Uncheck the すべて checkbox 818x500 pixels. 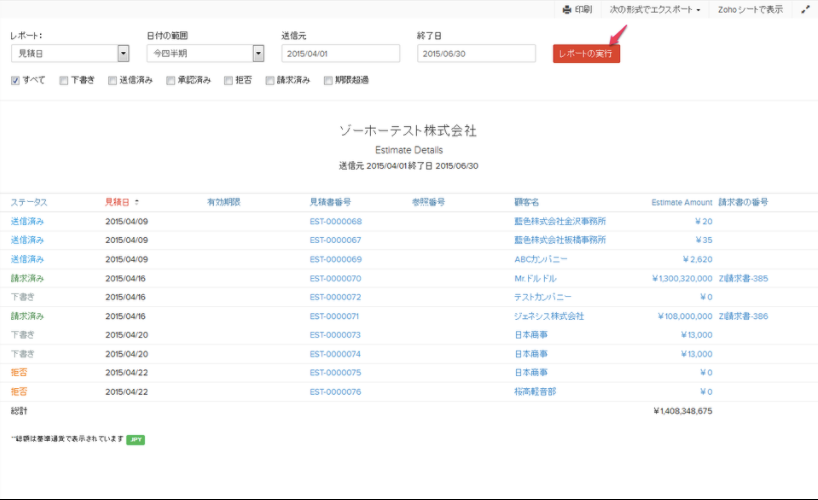click(15, 80)
